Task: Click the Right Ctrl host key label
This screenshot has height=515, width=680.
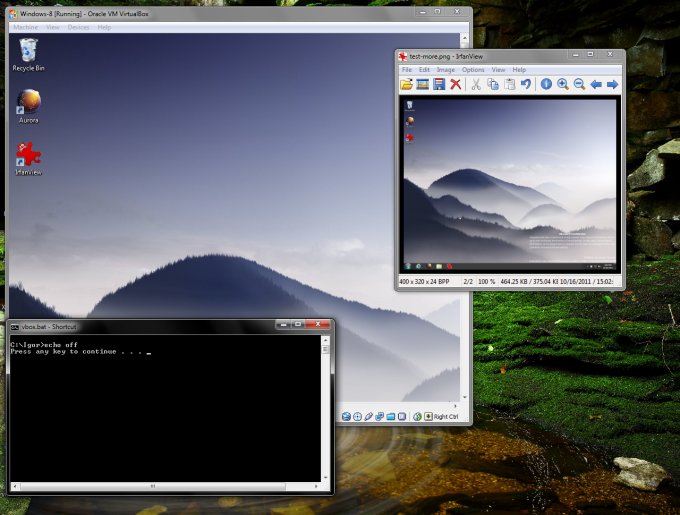Action: 446,417
